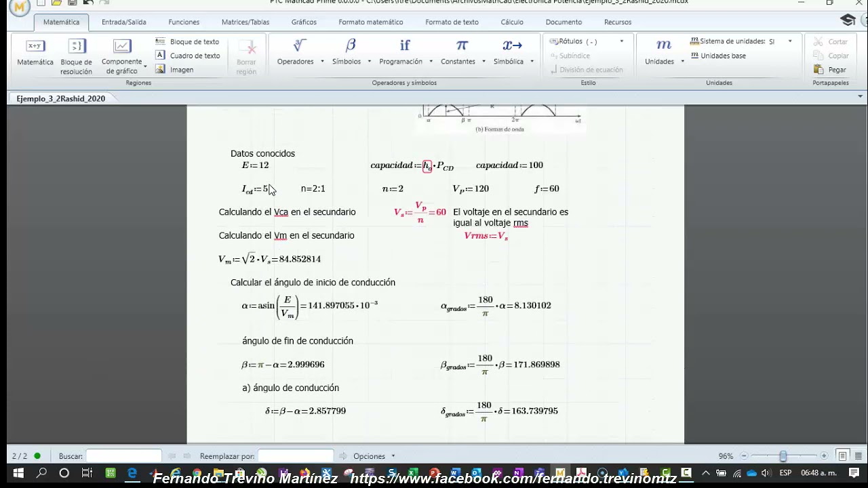Click the save disk icon in quick access toolbar
The height and width of the screenshot is (488, 868).
[72, 3]
